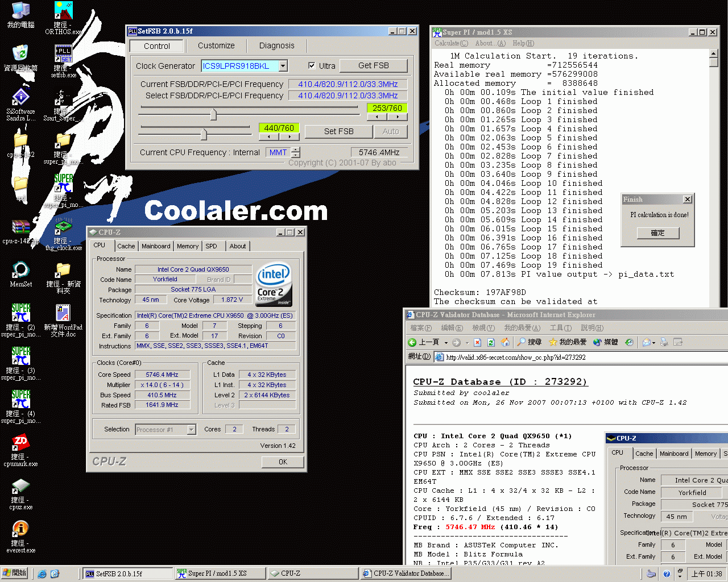This screenshot has width=728, height=582.
Task: Click the Start button on the taskbar
Action: [x=15, y=573]
